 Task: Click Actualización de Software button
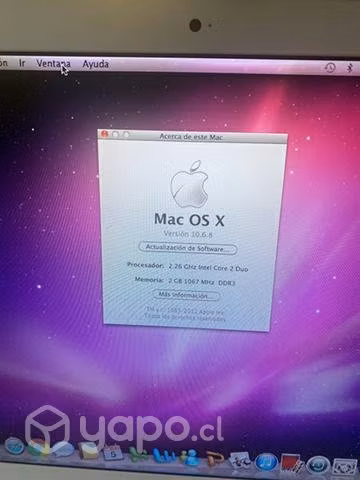coord(188,248)
